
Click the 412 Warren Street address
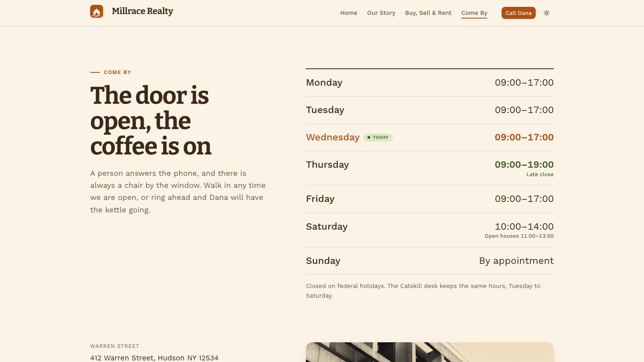(154, 358)
